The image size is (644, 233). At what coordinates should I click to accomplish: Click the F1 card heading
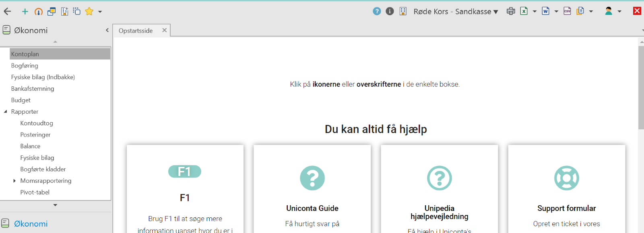pyautogui.click(x=185, y=198)
